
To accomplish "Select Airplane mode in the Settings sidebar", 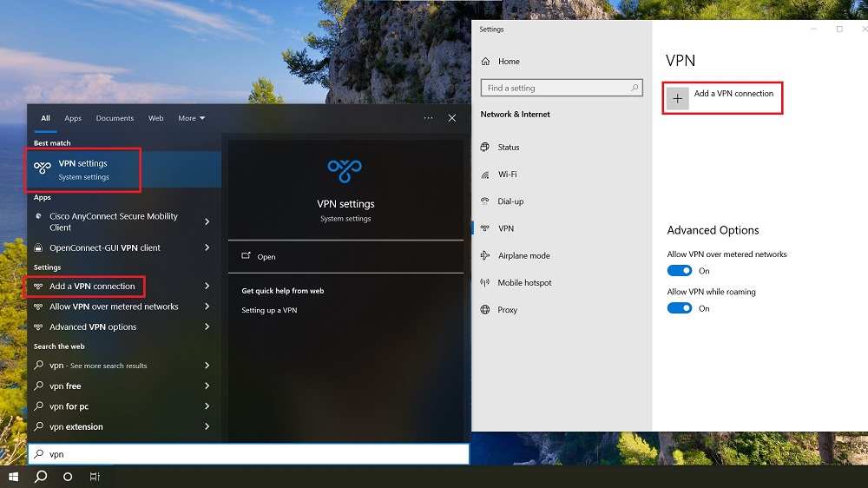I will 523,256.
